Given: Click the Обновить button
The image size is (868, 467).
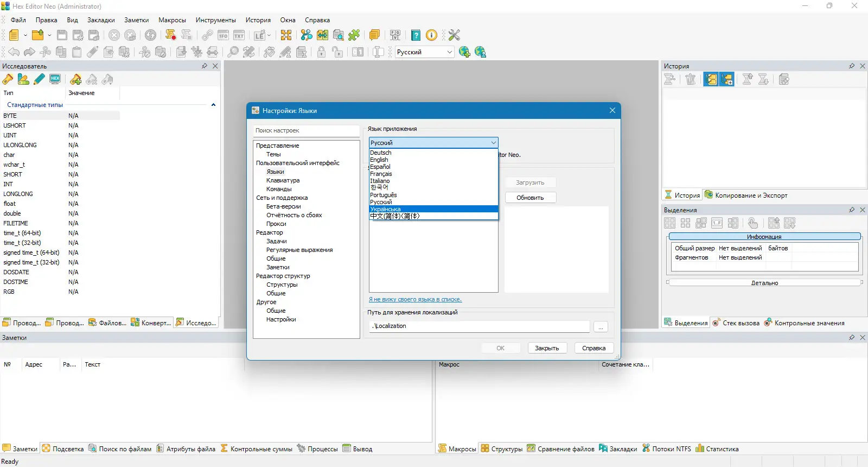Looking at the screenshot, I should click(x=530, y=198).
